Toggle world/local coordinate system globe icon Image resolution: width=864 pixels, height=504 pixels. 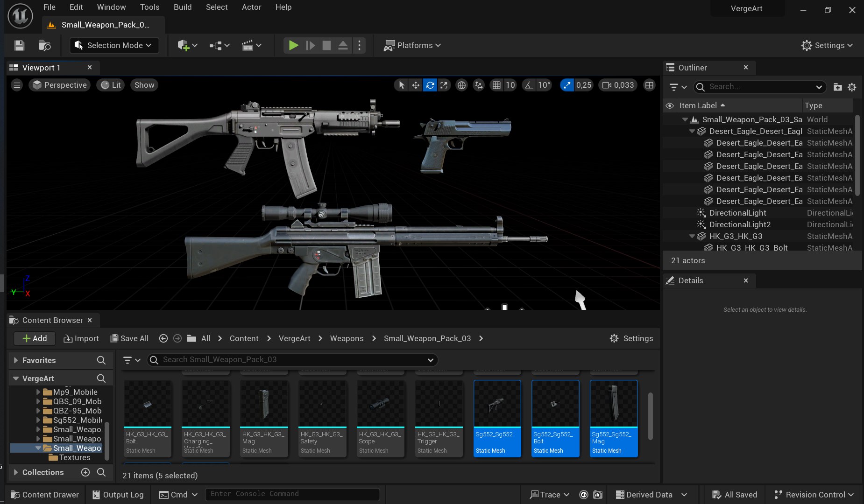coord(461,85)
